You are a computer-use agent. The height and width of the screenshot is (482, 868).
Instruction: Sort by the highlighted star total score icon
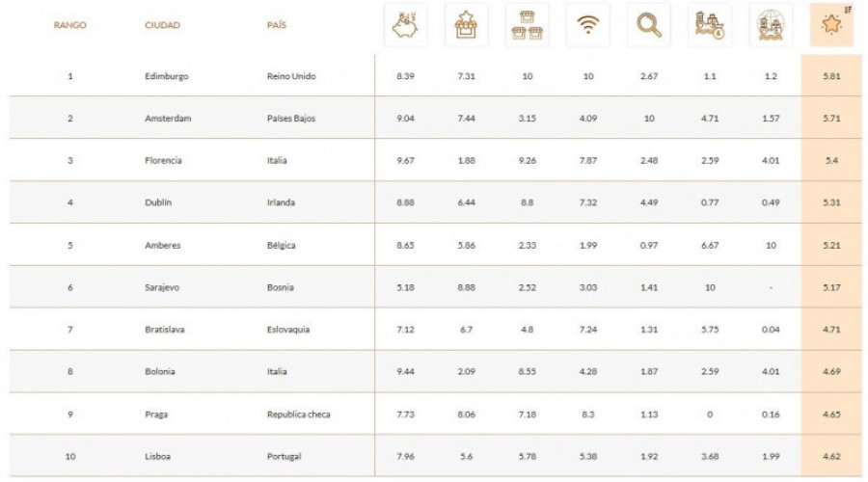831,25
